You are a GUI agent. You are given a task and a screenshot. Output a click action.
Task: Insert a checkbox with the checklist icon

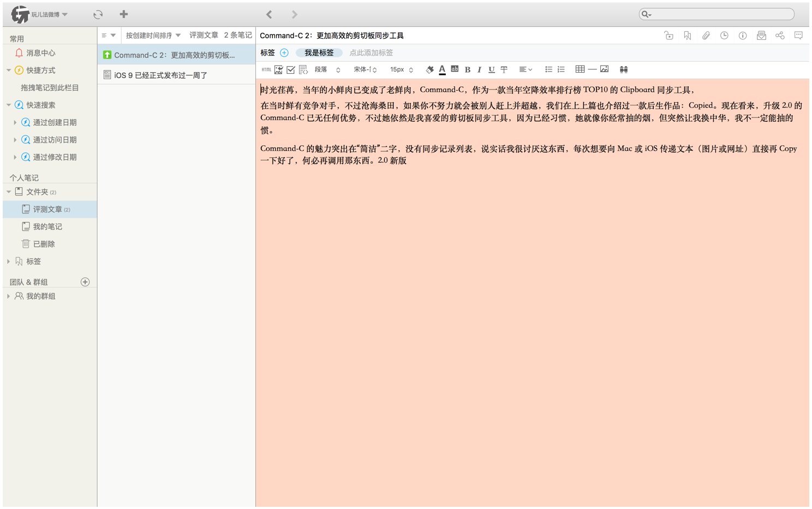(291, 69)
